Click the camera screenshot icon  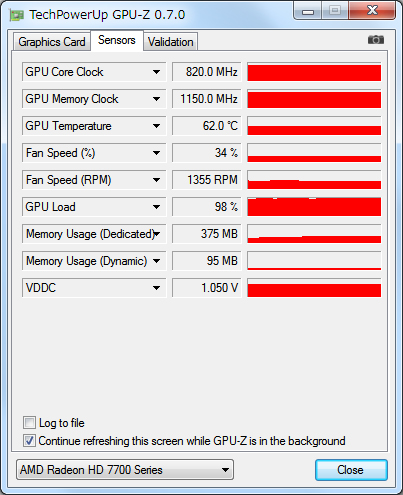pos(376,40)
